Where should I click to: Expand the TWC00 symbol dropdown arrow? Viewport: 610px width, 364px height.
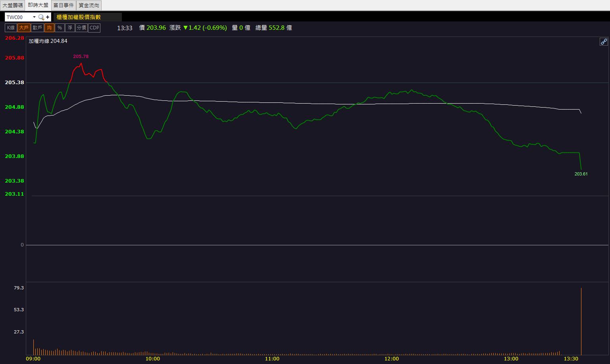point(34,17)
